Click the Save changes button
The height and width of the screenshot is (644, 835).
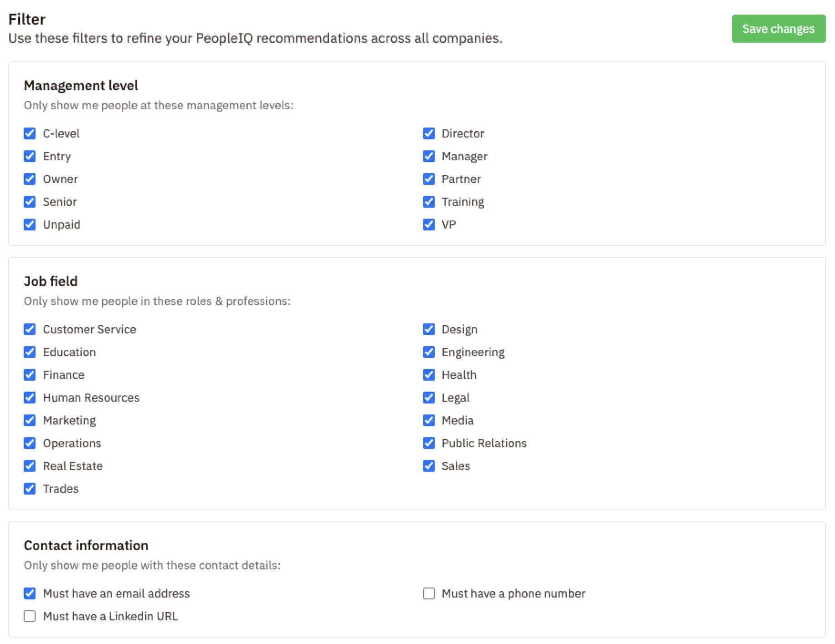778,29
